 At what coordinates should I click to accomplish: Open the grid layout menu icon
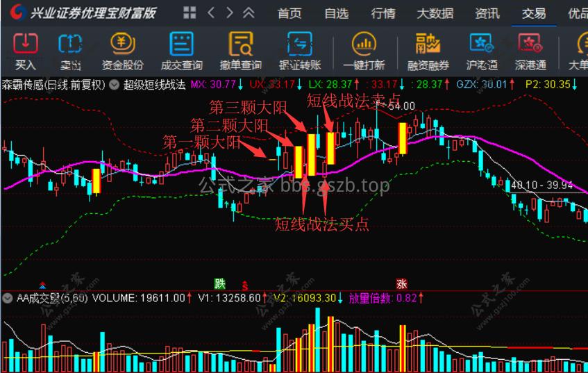190,13
